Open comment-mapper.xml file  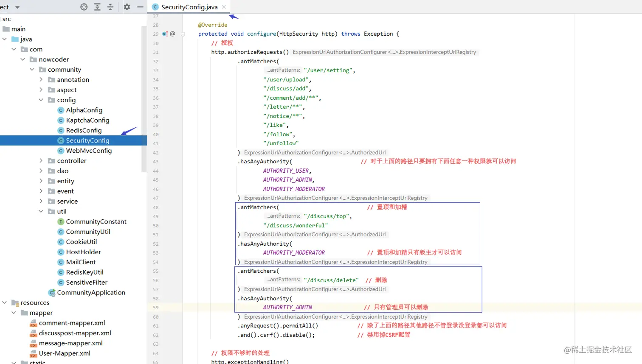click(72, 323)
